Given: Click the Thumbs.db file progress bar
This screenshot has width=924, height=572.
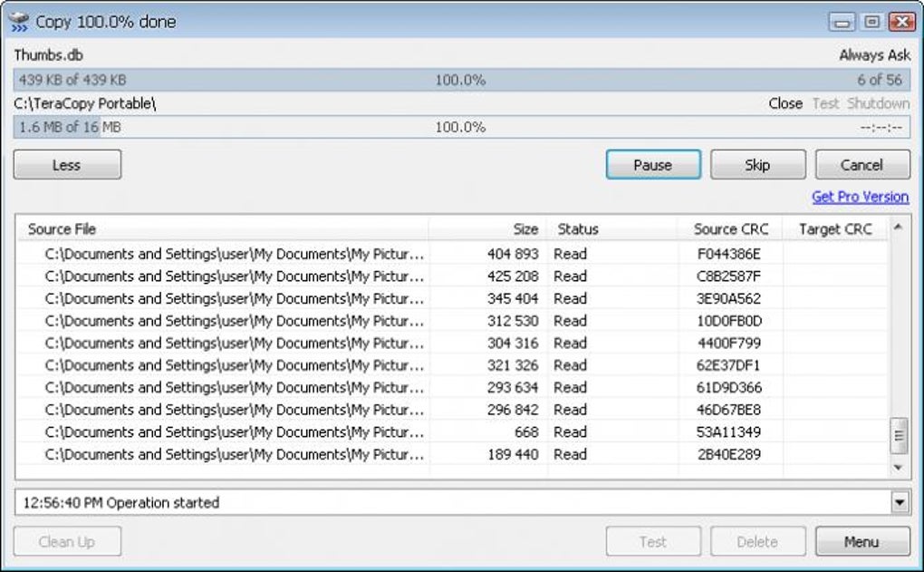Looking at the screenshot, I should click(462, 80).
